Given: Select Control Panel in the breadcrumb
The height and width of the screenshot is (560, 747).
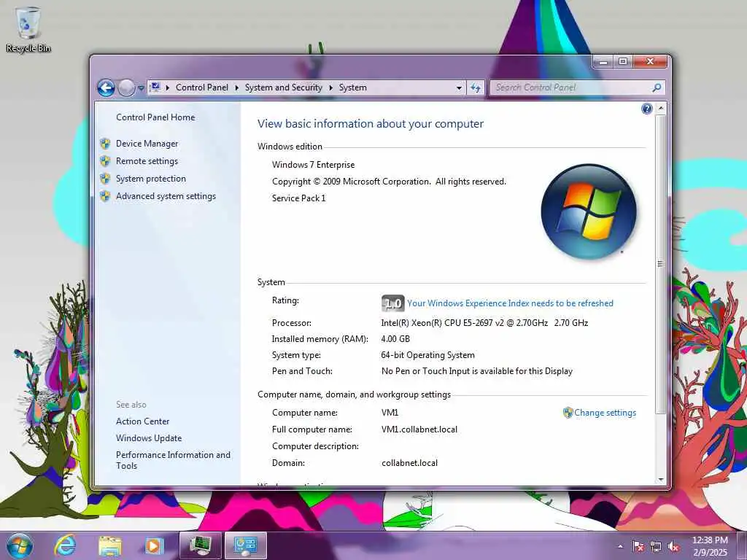Looking at the screenshot, I should point(202,87).
